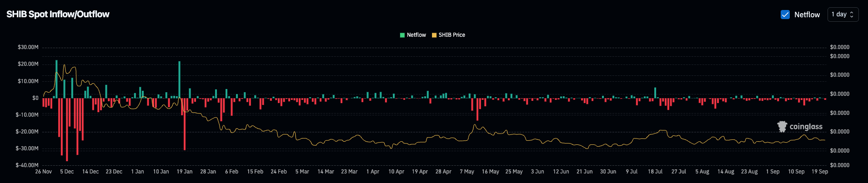Select the 30 Jun date label

click(608, 172)
